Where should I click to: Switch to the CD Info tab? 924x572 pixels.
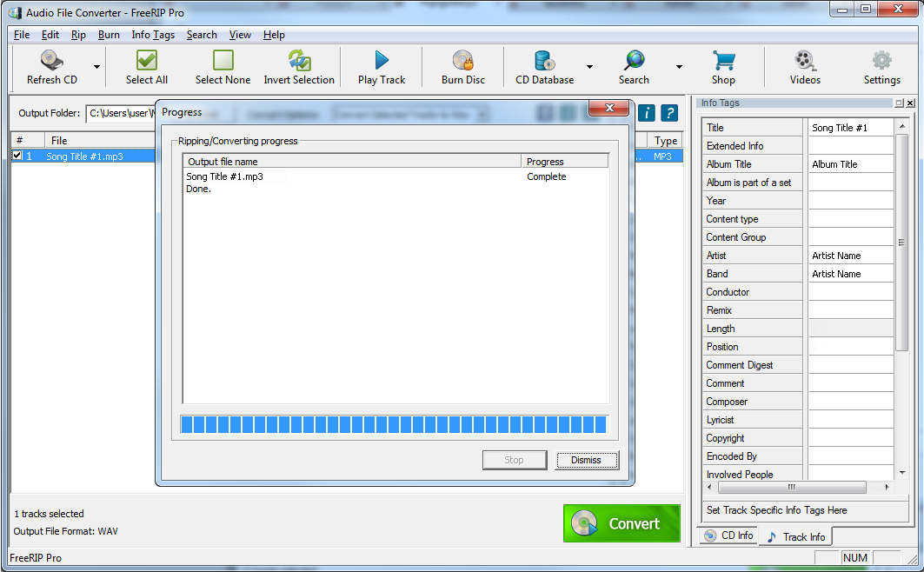click(728, 535)
